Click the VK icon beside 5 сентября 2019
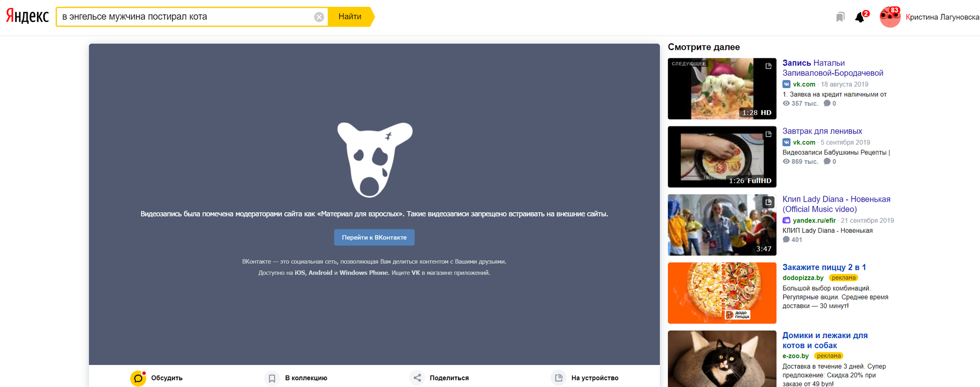This screenshot has height=387, width=980. tap(786, 142)
